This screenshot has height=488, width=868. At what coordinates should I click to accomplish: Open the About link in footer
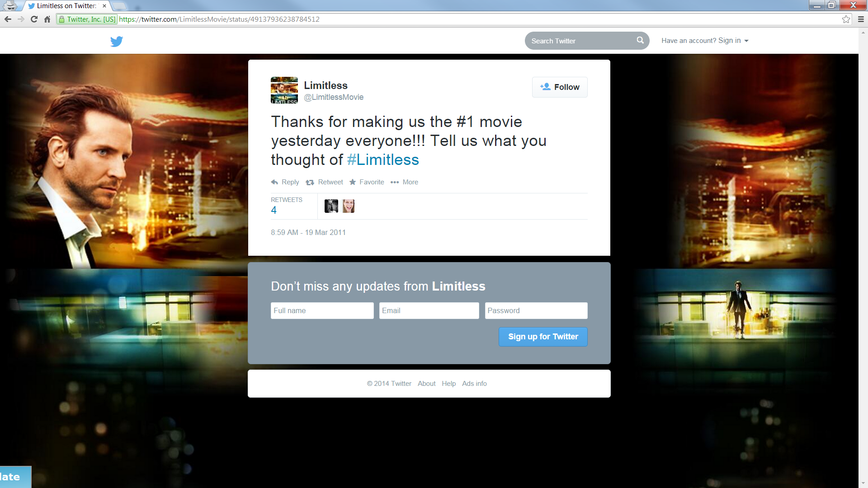click(x=426, y=383)
